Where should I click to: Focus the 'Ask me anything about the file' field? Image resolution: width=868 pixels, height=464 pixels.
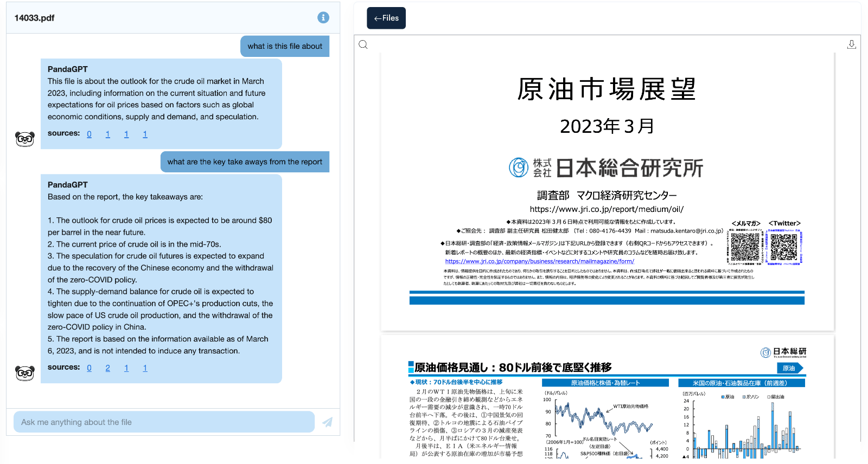(x=164, y=422)
